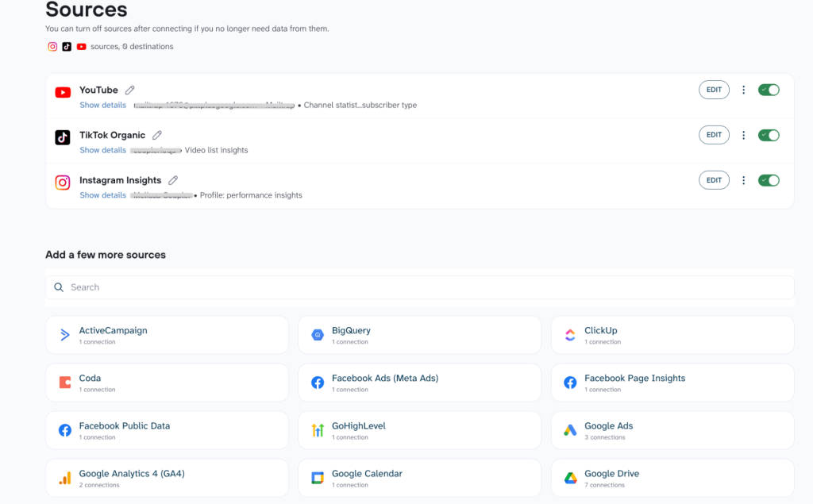Open more options menu for YouTube

743,90
